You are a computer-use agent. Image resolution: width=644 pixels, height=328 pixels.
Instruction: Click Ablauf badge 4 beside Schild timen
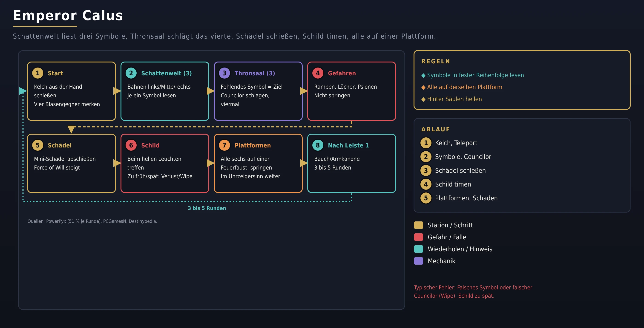pyautogui.click(x=426, y=184)
